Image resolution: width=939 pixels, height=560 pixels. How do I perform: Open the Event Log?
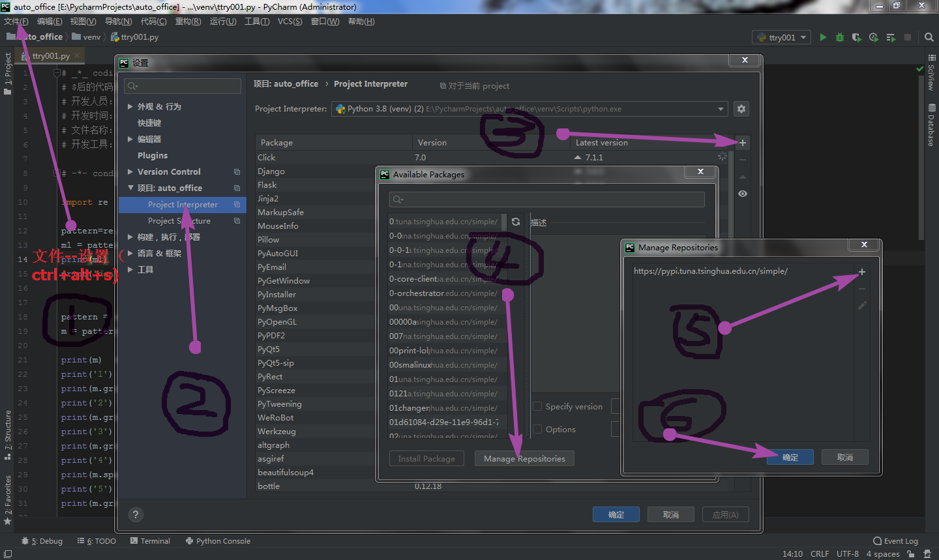895,541
